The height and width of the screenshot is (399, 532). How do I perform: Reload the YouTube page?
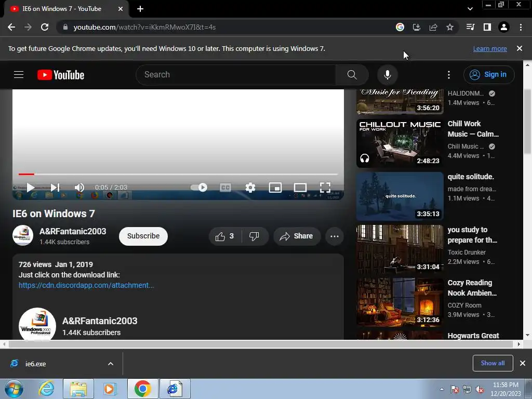(x=45, y=27)
